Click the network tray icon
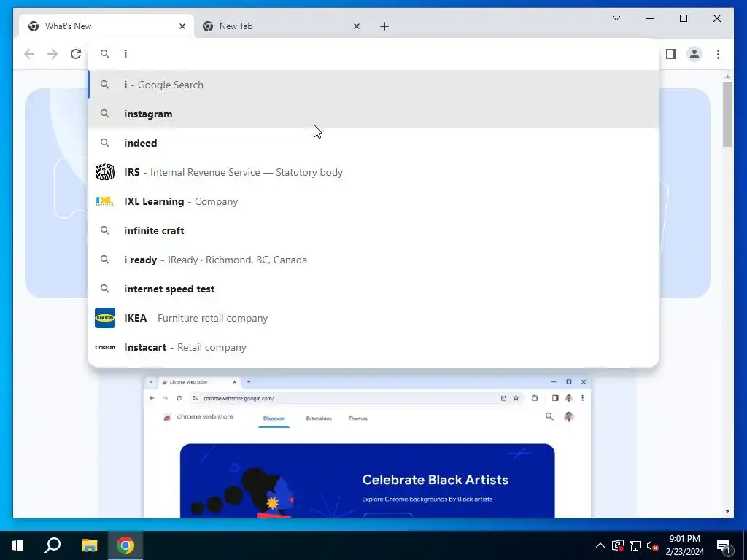This screenshot has height=560, width=747. point(635,545)
